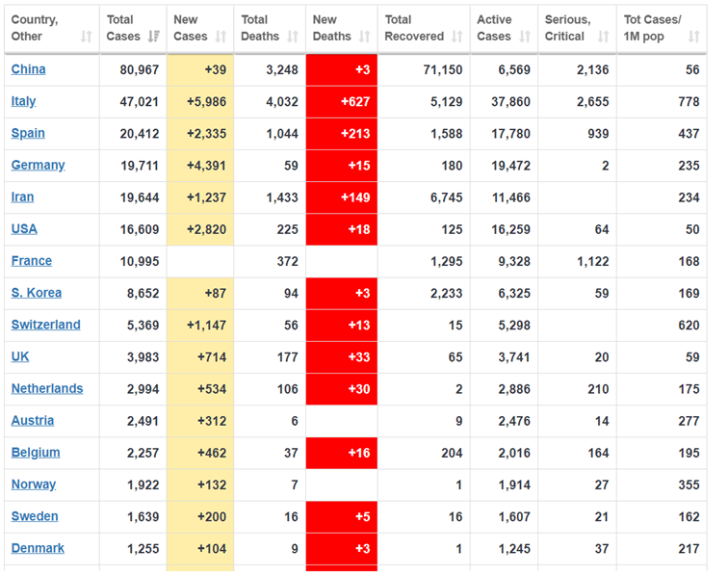The width and height of the screenshot is (728, 576).
Task: Open the Switzerland country link
Action: (45, 325)
